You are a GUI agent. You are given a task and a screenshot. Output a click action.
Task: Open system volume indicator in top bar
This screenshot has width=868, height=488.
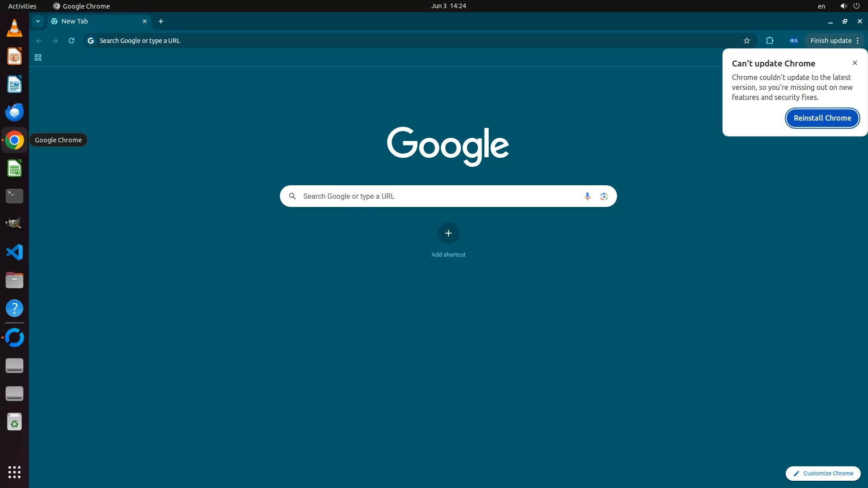click(x=843, y=6)
